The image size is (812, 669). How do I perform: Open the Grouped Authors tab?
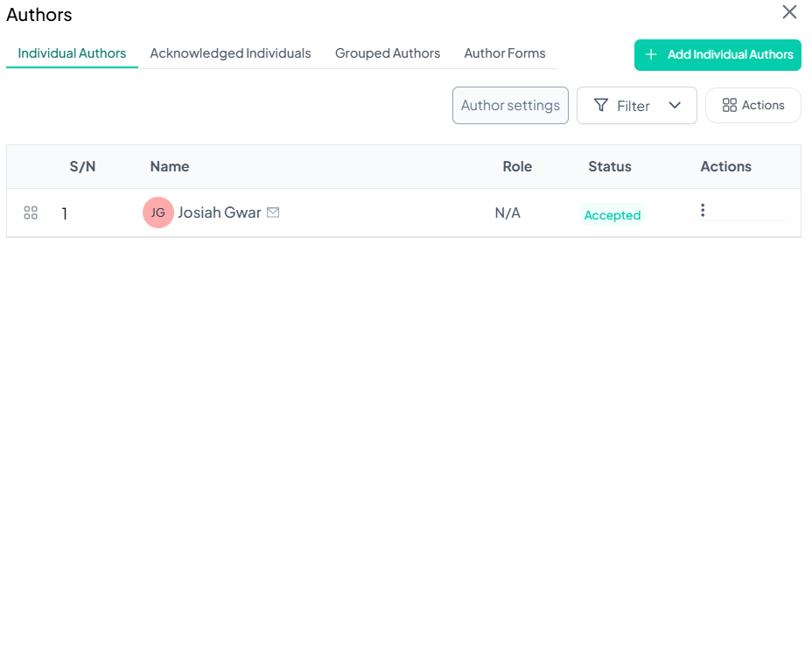[x=388, y=53]
